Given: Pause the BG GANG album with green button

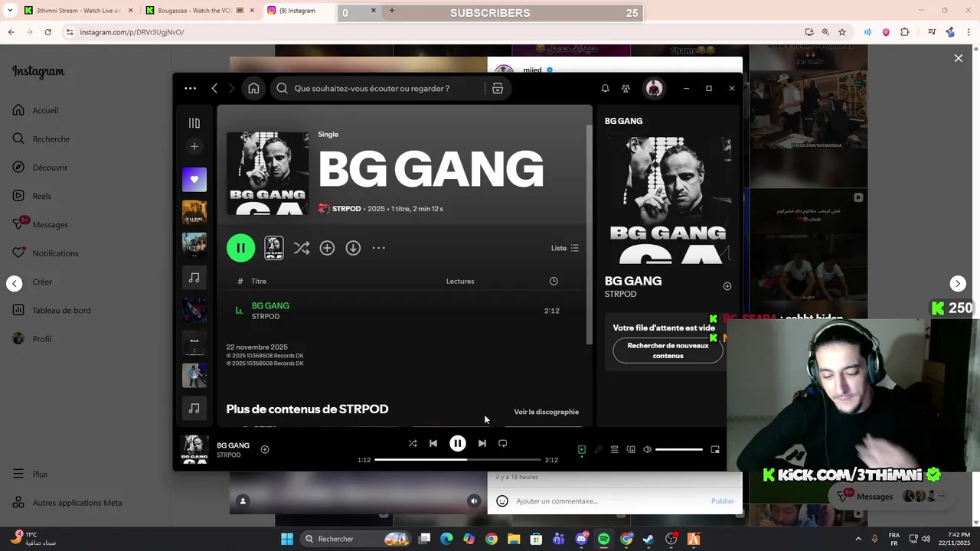Looking at the screenshot, I should (x=240, y=248).
